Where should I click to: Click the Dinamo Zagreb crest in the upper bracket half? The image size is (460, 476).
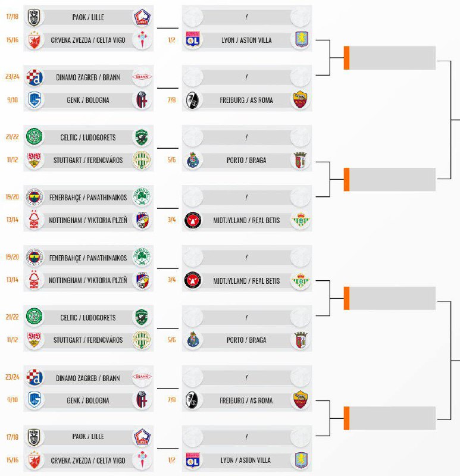pos(35,77)
